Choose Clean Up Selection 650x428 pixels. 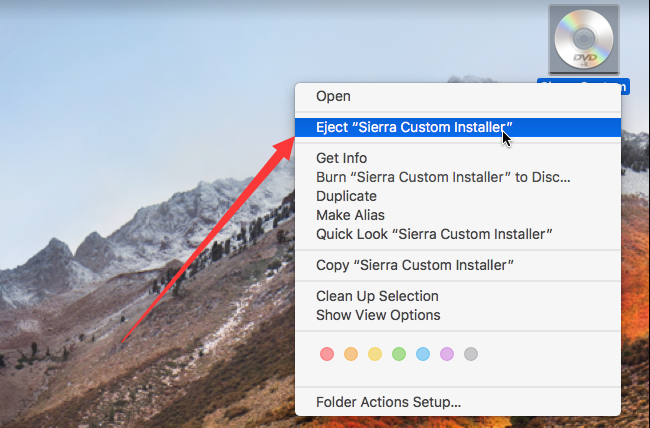pos(458,296)
